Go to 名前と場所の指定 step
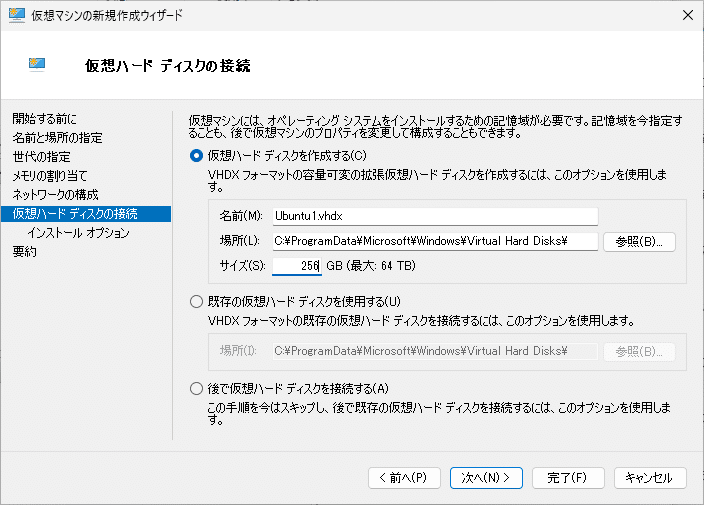This screenshot has width=704, height=505. tap(57, 138)
